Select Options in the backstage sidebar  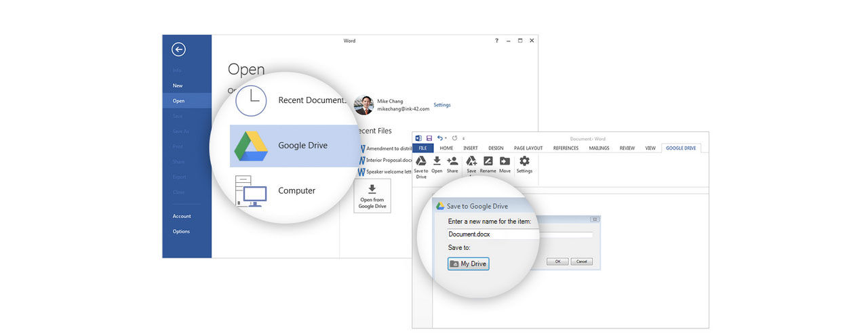(181, 231)
